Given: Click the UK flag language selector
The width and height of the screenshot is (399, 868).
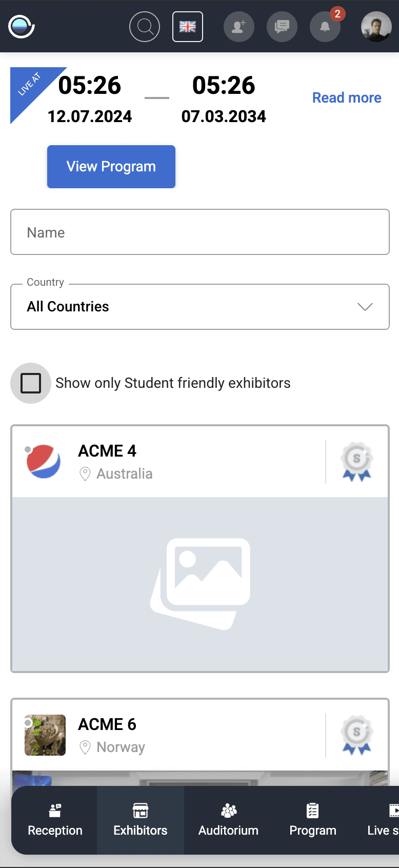Looking at the screenshot, I should 188,27.
